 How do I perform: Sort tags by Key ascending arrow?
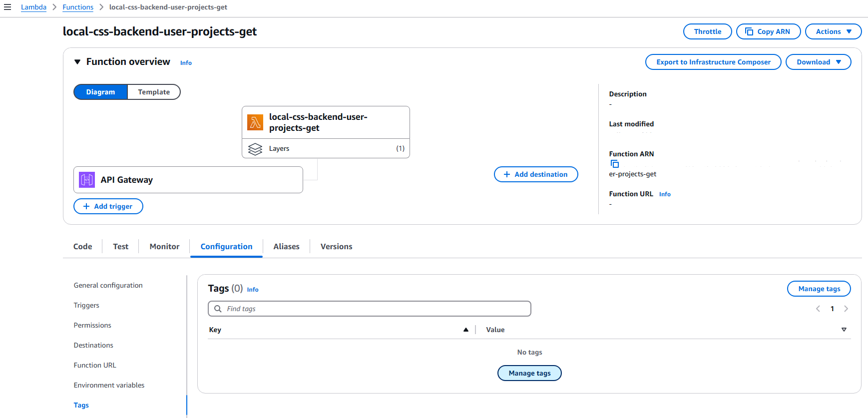[x=465, y=330]
